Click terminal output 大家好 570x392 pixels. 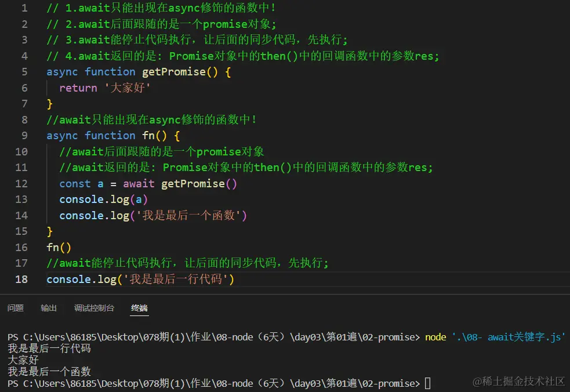pyautogui.click(x=23, y=360)
